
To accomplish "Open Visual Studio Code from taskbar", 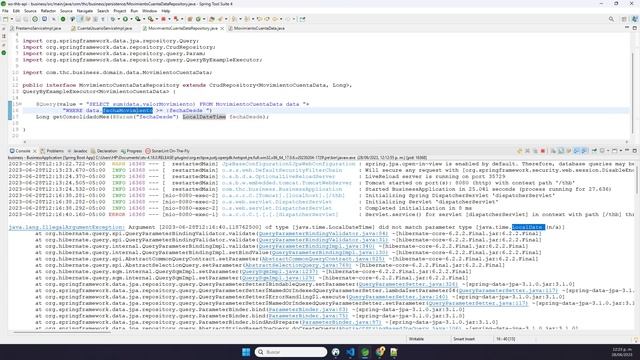I will point(350,352).
